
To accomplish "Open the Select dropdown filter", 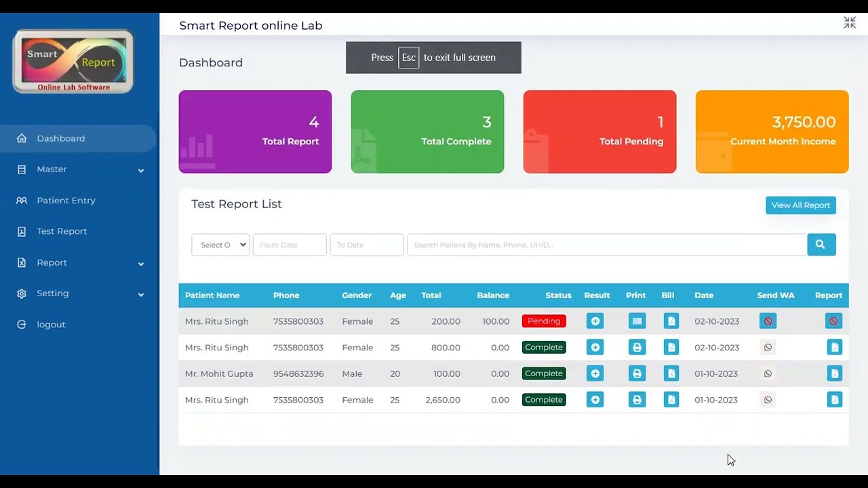I will (x=220, y=245).
